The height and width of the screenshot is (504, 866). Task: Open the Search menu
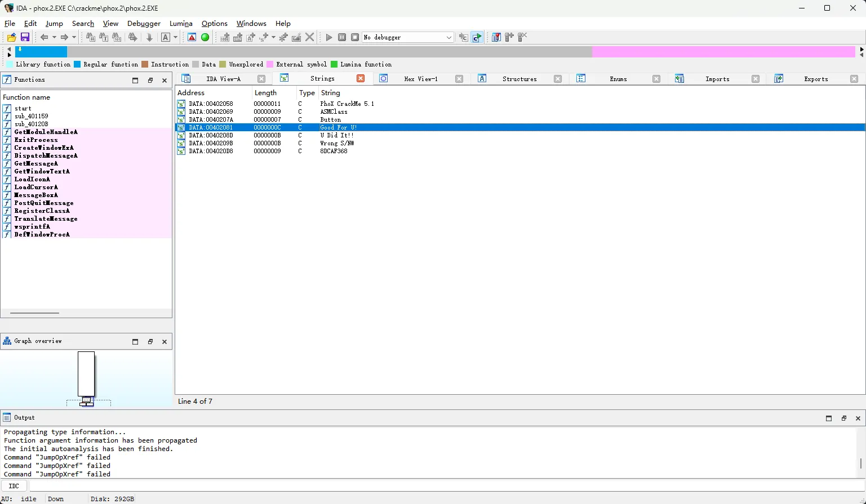click(x=83, y=24)
